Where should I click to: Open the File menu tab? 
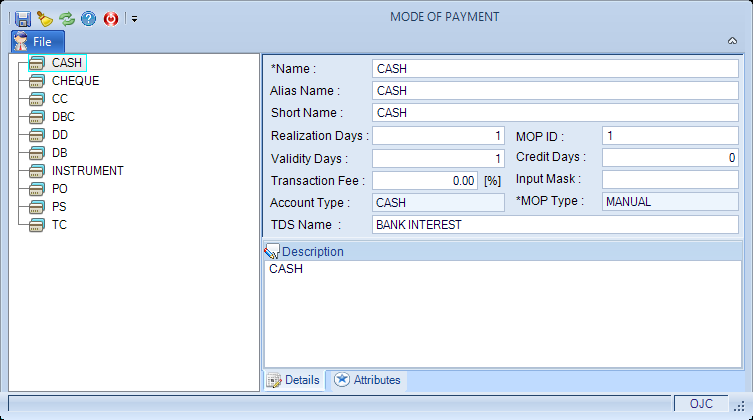[38, 42]
